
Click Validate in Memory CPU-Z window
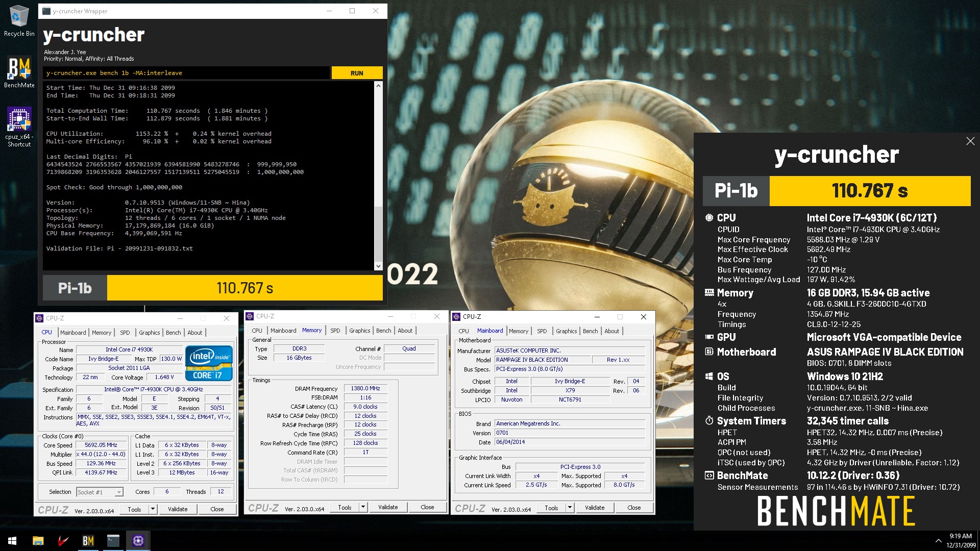[x=388, y=507]
